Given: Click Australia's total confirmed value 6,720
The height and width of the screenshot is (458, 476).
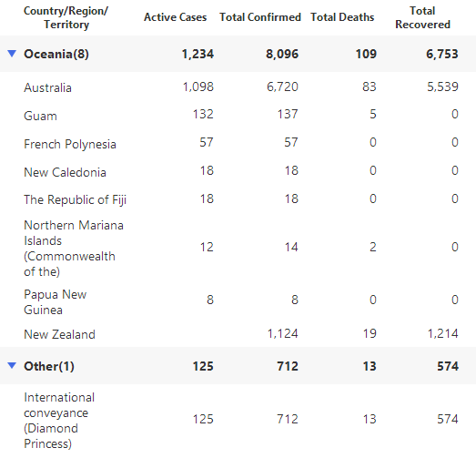Looking at the screenshot, I should (282, 87).
